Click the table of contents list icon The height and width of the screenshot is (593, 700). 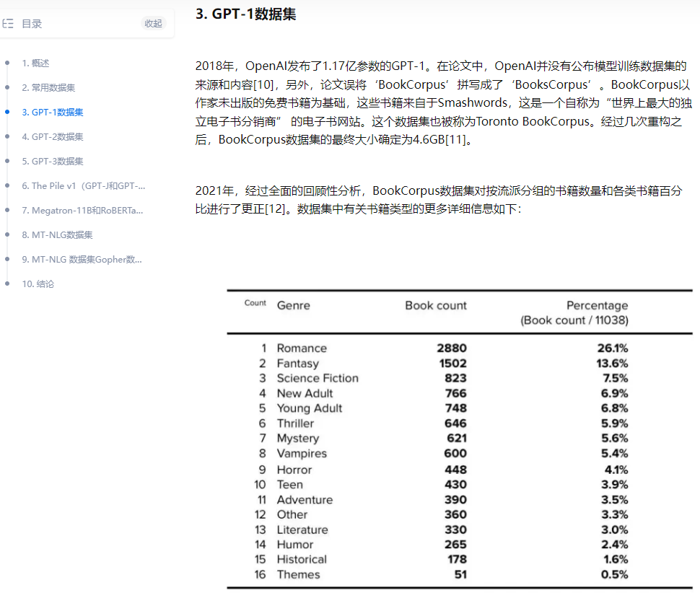[8, 24]
